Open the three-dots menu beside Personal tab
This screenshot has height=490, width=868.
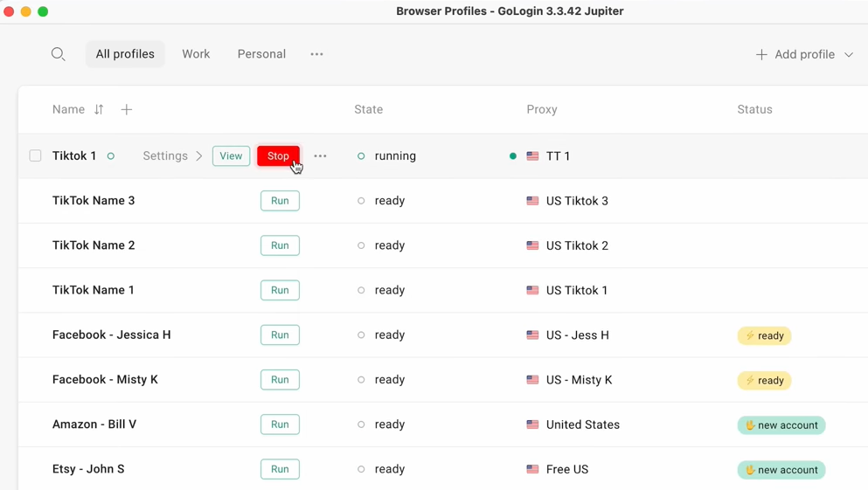pyautogui.click(x=316, y=54)
